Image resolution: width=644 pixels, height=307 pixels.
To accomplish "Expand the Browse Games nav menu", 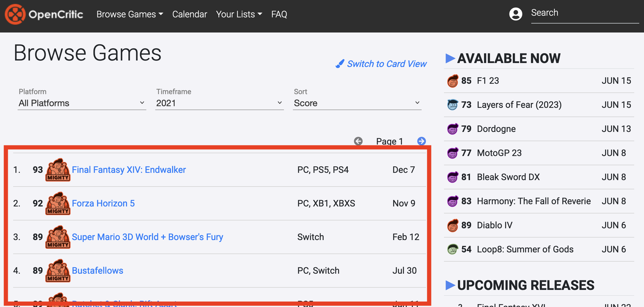I will [x=130, y=14].
